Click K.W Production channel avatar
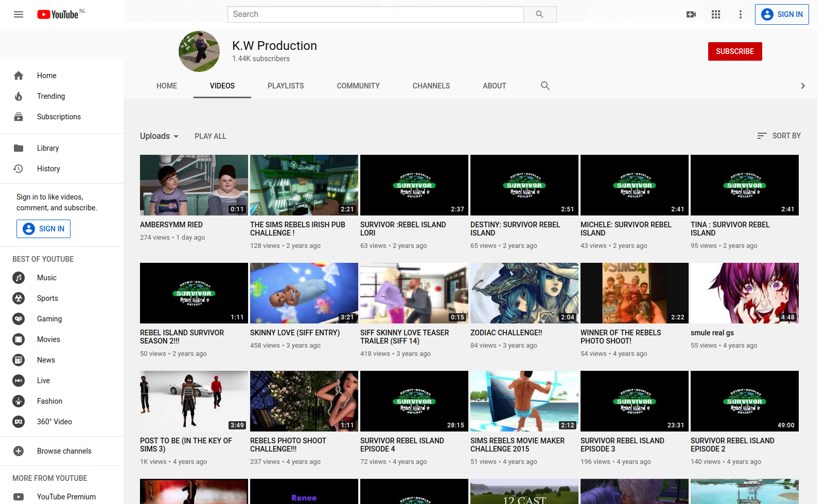The height and width of the screenshot is (504, 825). click(x=199, y=51)
